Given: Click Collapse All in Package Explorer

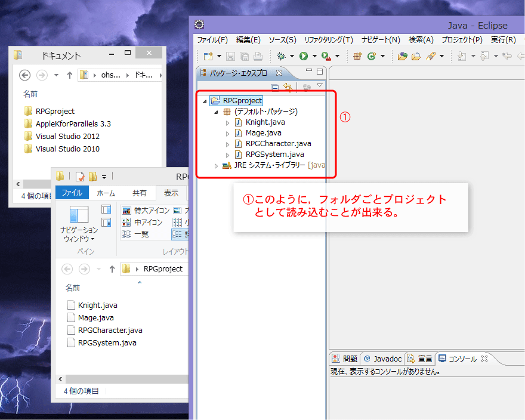Looking at the screenshot, I should tap(275, 88).
